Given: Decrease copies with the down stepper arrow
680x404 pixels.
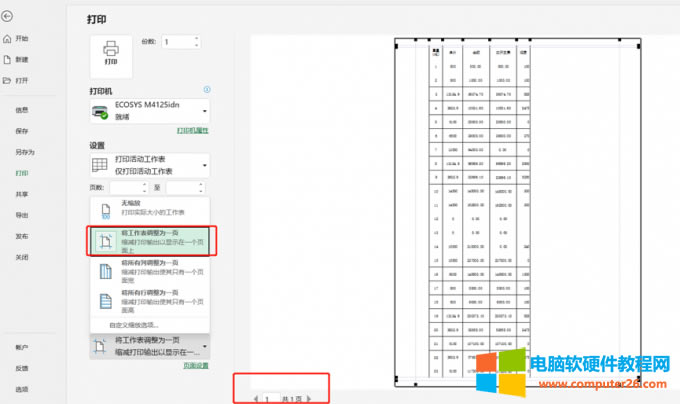Looking at the screenshot, I should coord(197,46).
